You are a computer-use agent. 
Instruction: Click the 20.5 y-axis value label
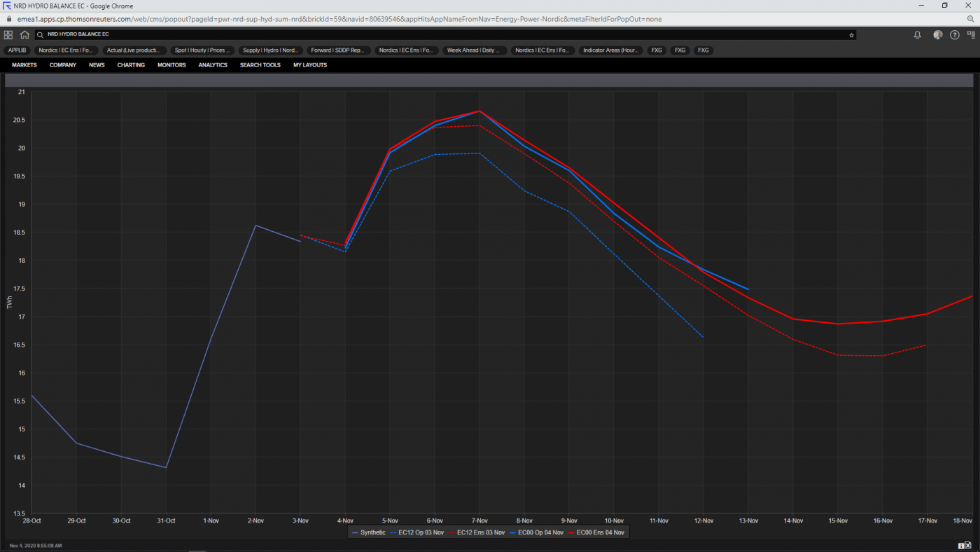tap(20, 120)
